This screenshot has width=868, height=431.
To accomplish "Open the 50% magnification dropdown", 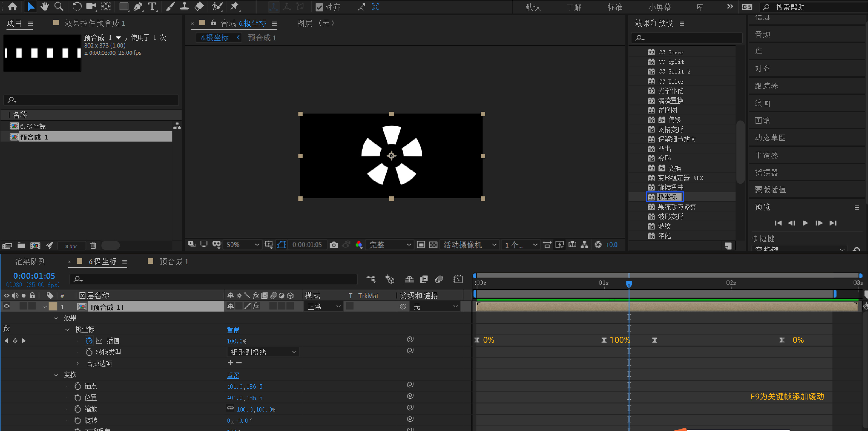I will tap(243, 245).
